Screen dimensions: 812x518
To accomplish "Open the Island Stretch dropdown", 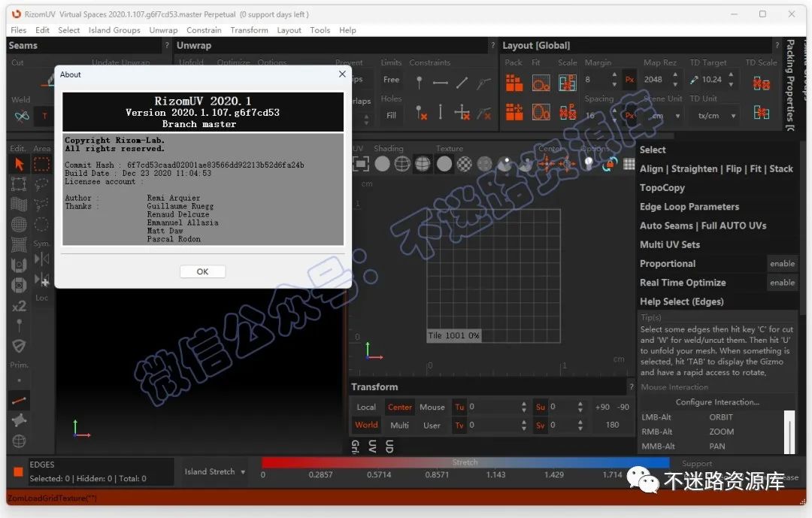I will point(214,471).
